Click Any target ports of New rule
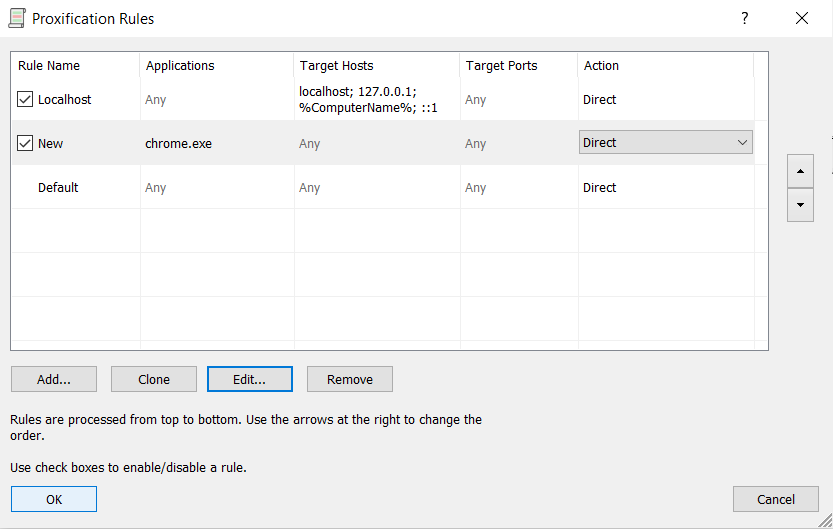The height and width of the screenshot is (529, 833). (x=475, y=144)
